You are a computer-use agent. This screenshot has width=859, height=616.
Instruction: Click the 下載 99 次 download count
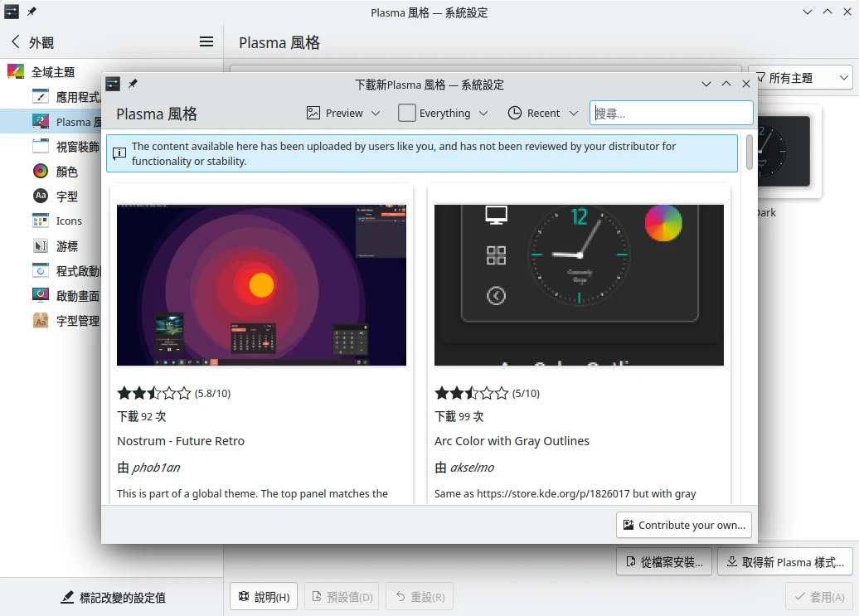click(459, 416)
